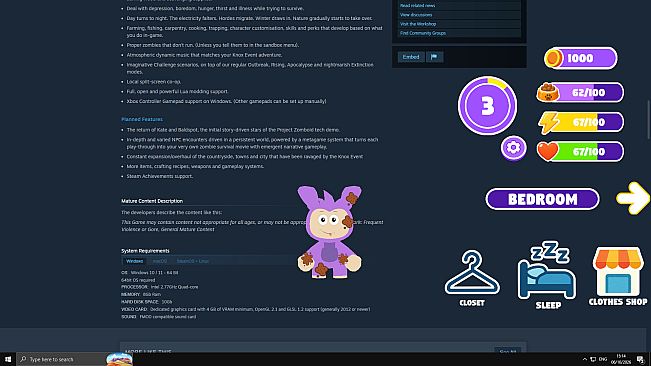The image size is (651, 366).
Task: Click the 'MEMORY: 8Gb Ram' line
Action: coord(141,294)
